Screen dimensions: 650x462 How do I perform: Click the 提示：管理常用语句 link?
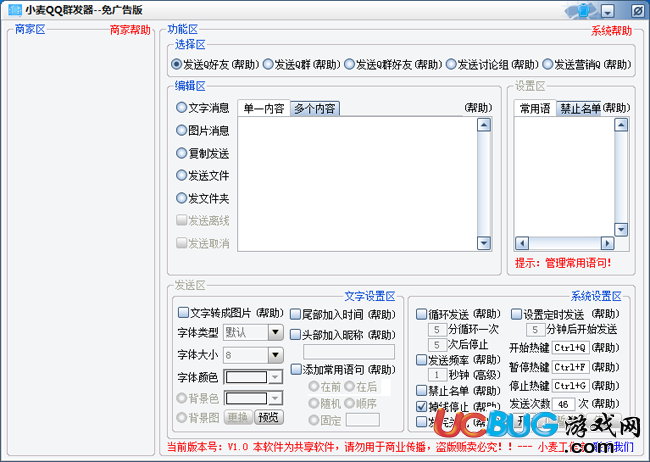(563, 263)
